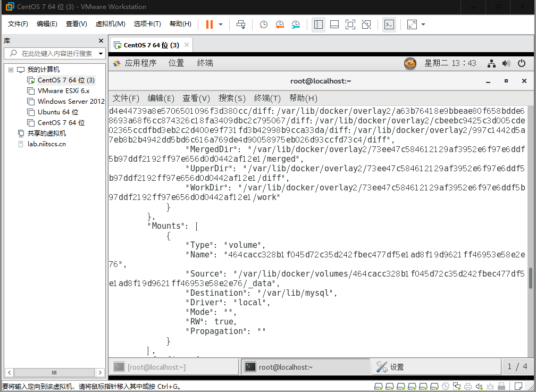
Task: Collapse the 我的计算机 tree node
Action: click(x=11, y=70)
